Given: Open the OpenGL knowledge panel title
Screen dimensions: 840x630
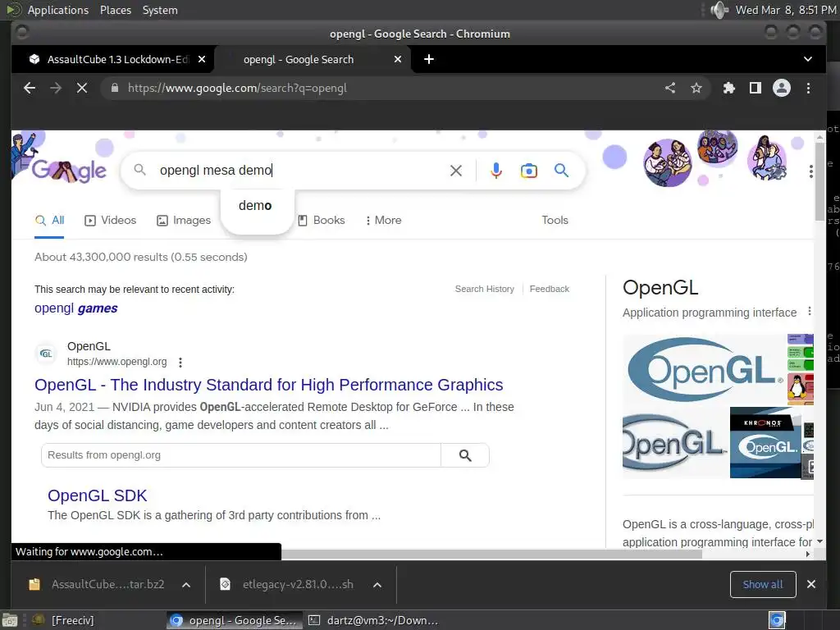Looking at the screenshot, I should (x=660, y=288).
